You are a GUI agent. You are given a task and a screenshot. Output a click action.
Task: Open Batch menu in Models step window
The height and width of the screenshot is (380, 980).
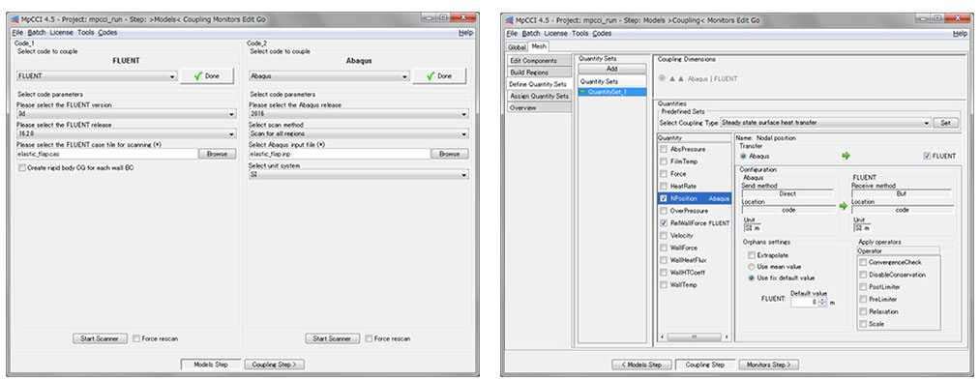point(36,33)
